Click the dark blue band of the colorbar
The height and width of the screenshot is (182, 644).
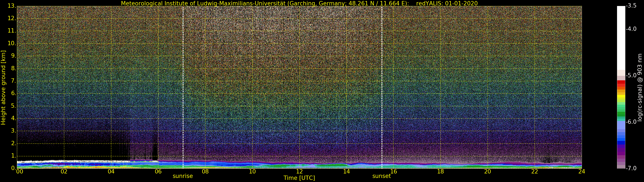[x=621, y=143]
